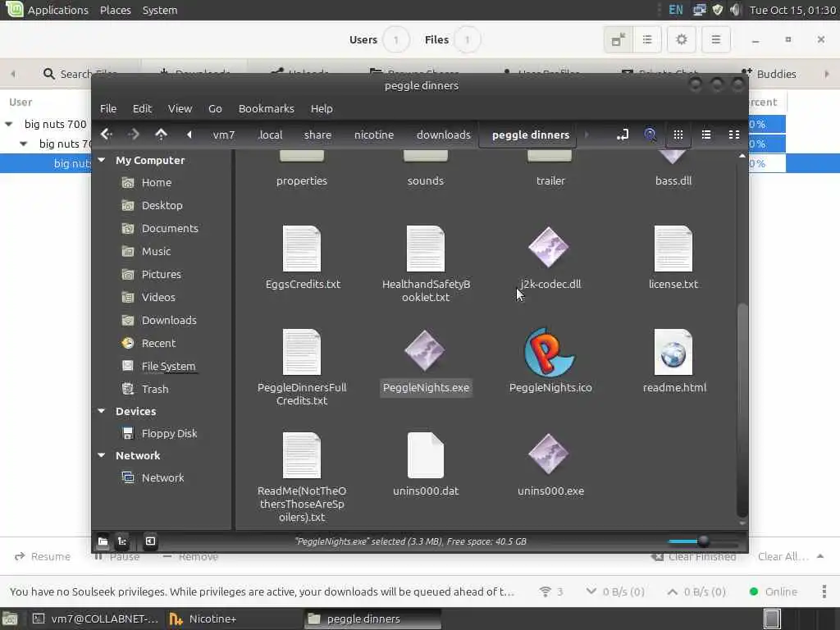
Task: Open Places menu in the top panel
Action: (x=115, y=10)
